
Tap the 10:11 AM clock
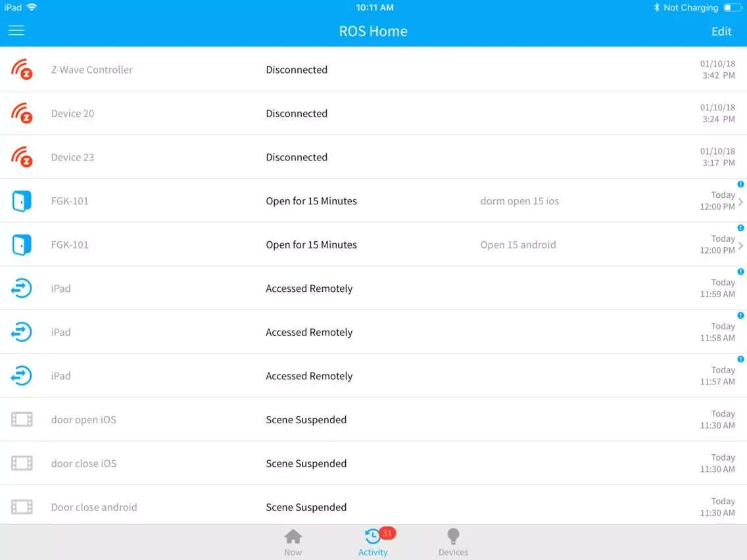point(375,8)
